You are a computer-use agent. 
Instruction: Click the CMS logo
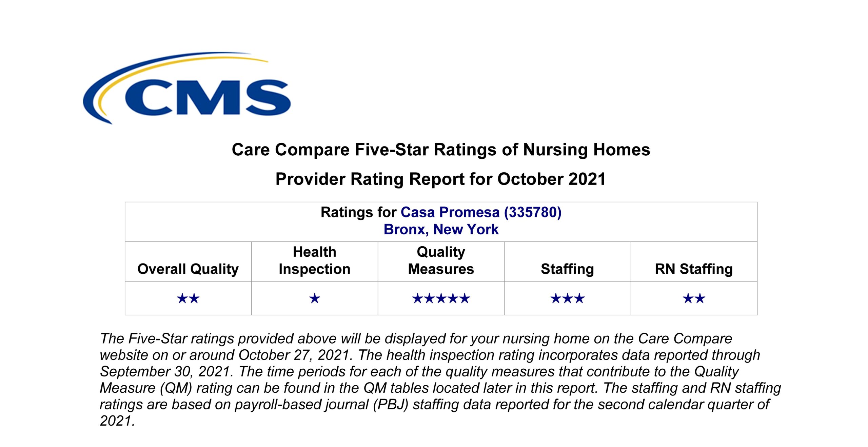[187, 88]
